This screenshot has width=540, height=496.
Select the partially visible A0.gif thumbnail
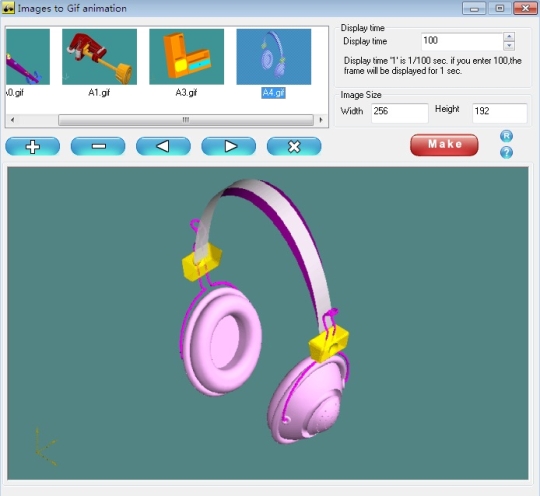[28, 57]
